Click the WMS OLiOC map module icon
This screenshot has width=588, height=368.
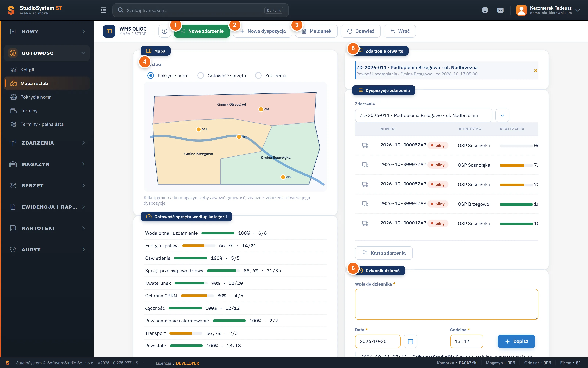point(109,31)
